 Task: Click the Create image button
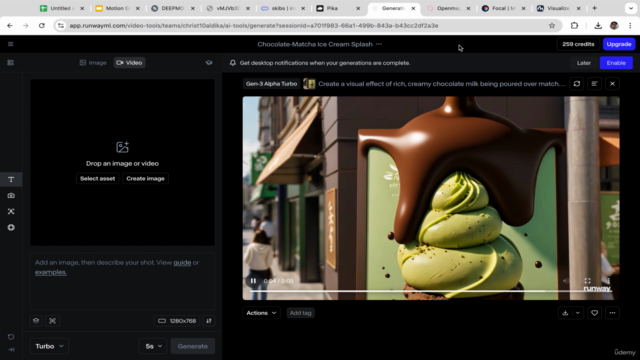pos(145,178)
